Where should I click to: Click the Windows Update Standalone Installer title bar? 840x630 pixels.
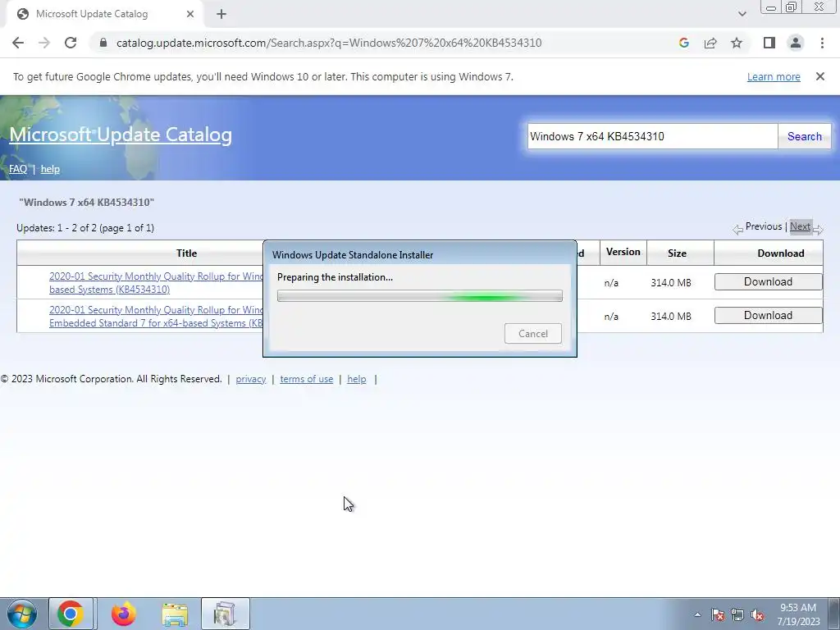click(420, 254)
